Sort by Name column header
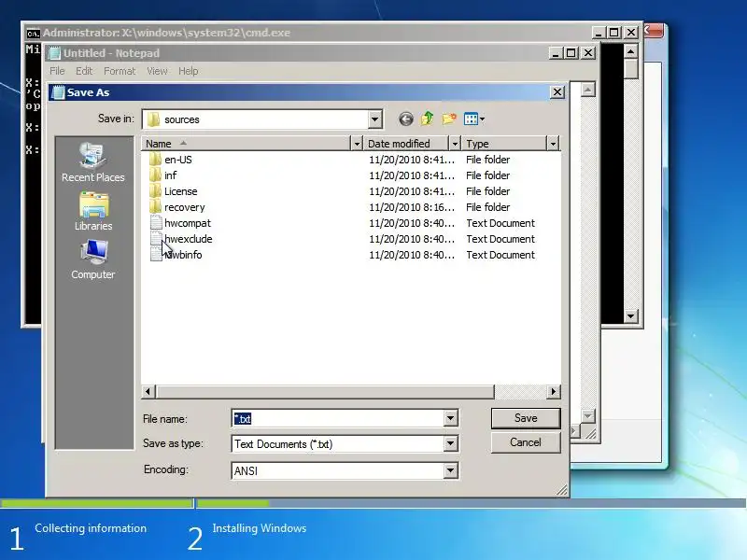Viewport: 747px width, 560px height. (x=246, y=144)
